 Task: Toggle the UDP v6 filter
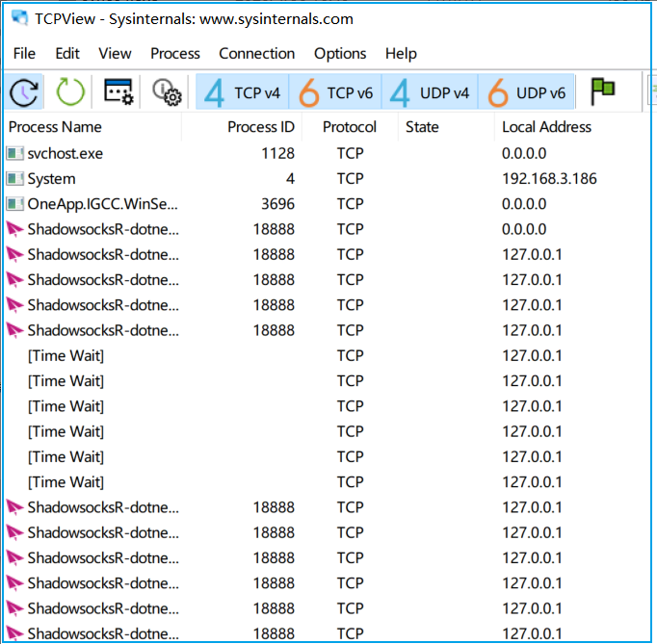[x=526, y=92]
